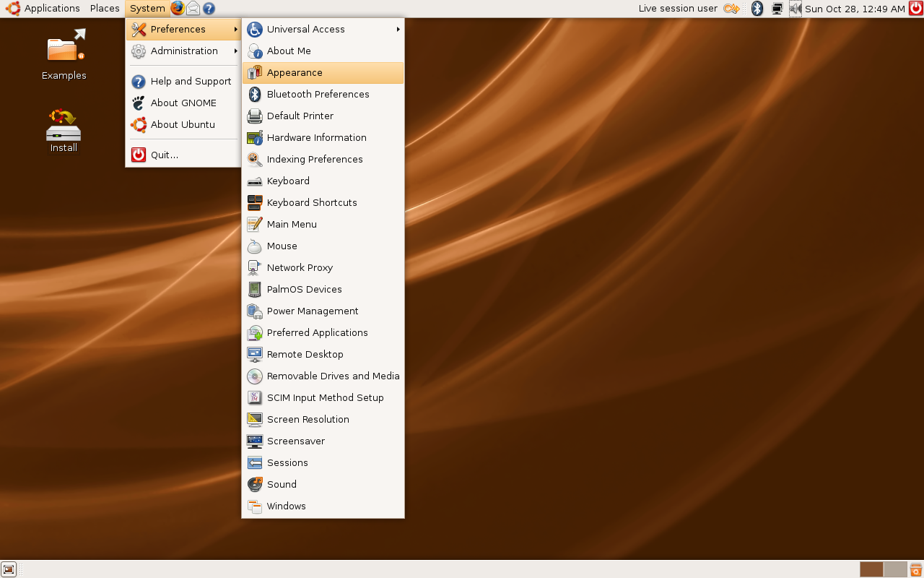
Task: Click the Mouse icon in Preferences
Action: click(x=255, y=246)
